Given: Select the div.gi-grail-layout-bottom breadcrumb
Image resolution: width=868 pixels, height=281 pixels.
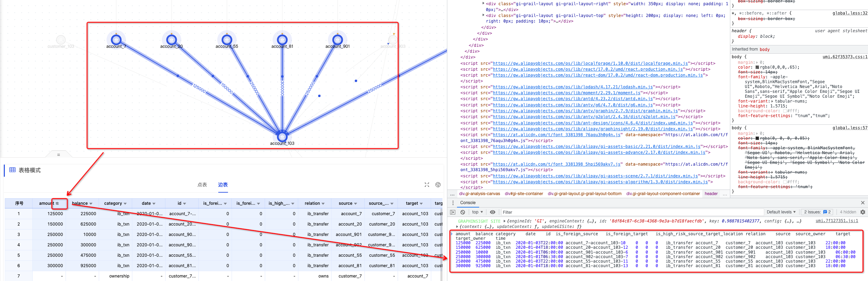Looking at the screenshot, I should 585,194.
